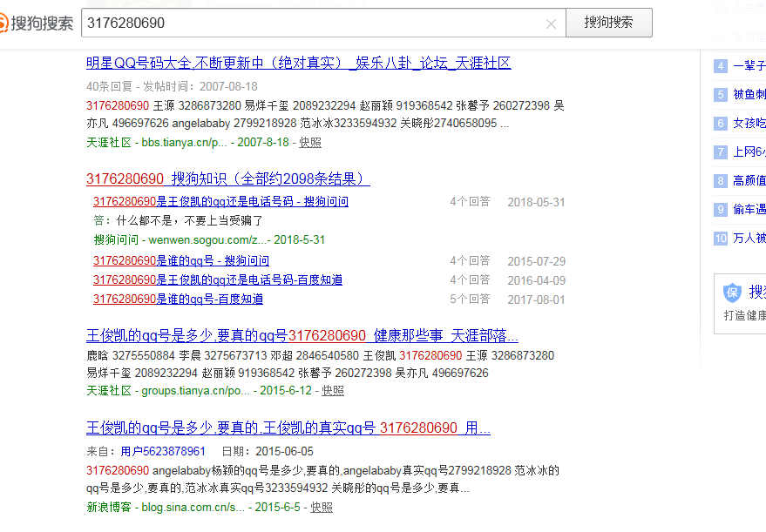766x532 pixels.
Task: Click the date 2015-07-29 in answers list
Action: coord(537,261)
